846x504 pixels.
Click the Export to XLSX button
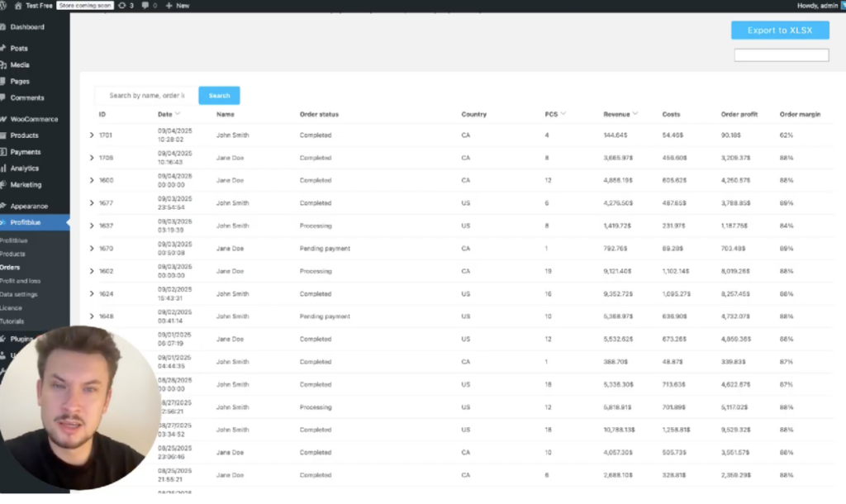click(x=779, y=31)
